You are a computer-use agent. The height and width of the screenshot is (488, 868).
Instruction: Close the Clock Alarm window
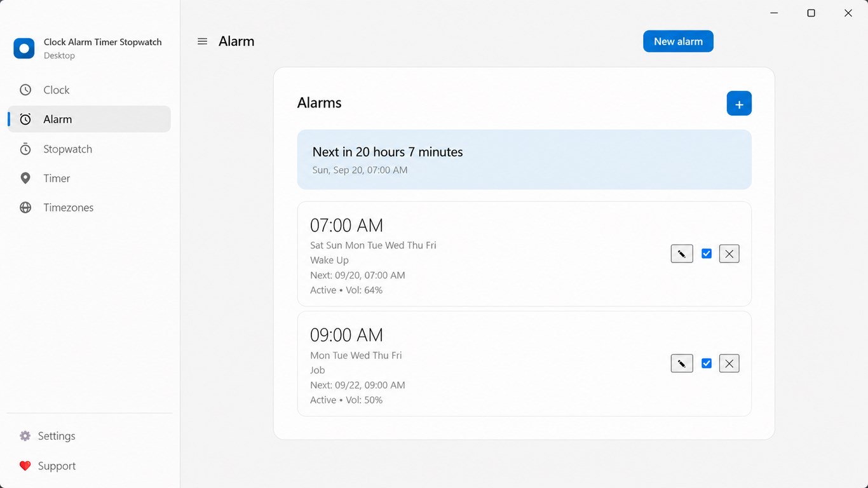[848, 13]
